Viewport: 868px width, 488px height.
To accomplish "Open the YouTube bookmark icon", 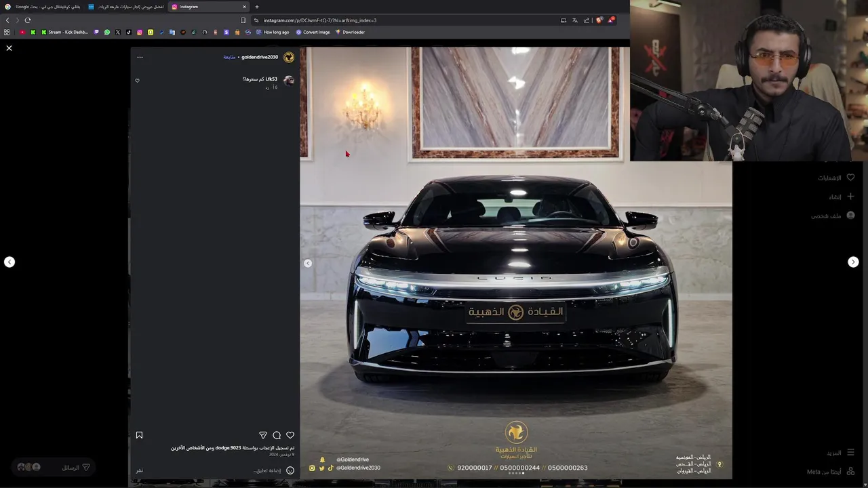I will click(x=22, y=32).
